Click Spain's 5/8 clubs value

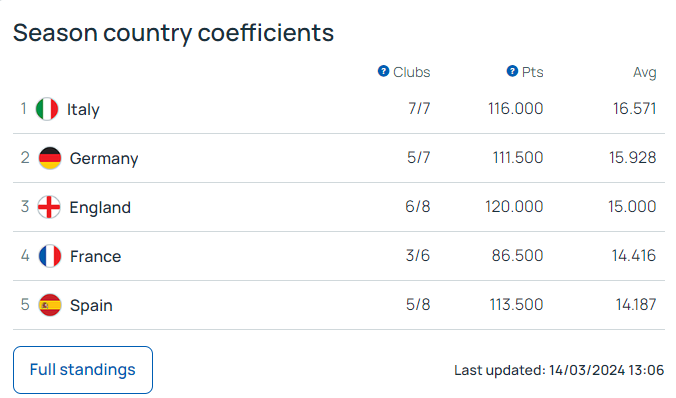(418, 305)
